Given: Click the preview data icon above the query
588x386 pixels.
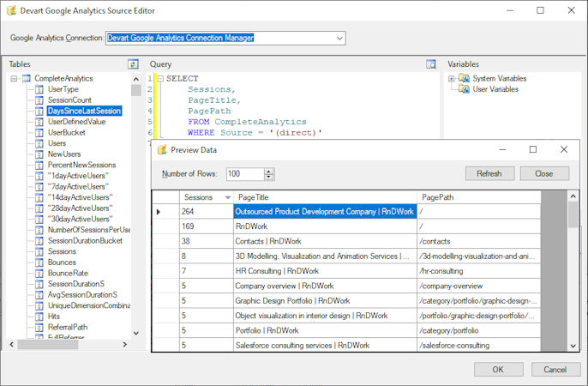Looking at the screenshot, I should (431, 64).
